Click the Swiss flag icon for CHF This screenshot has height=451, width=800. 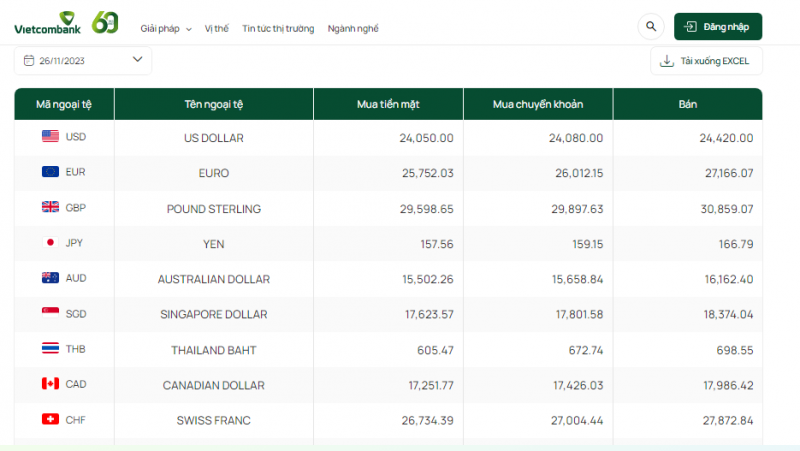(50, 420)
